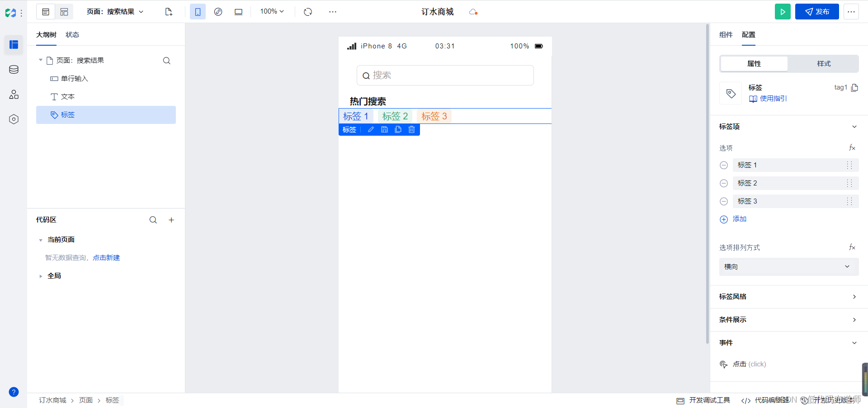Open the page outline sidebar icon
Viewport: 868px width, 408px height.
pyautogui.click(x=14, y=45)
